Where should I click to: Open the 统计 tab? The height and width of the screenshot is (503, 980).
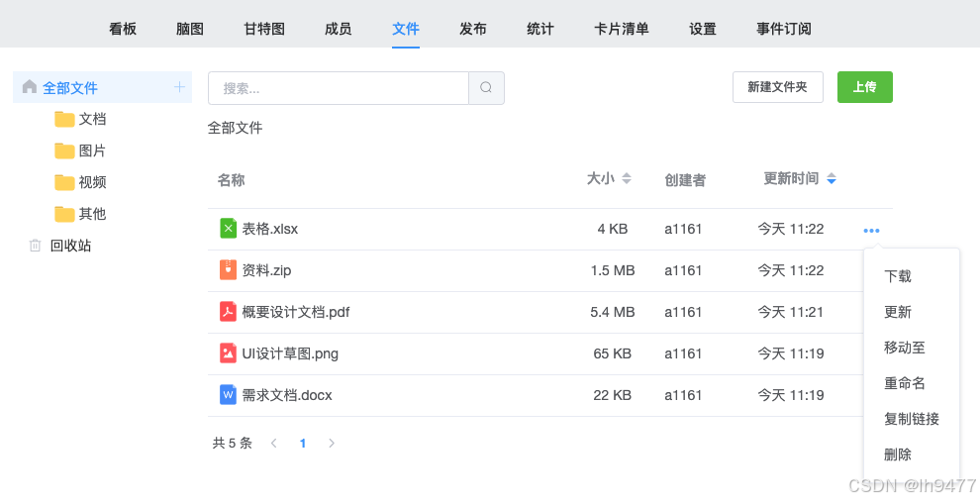tap(540, 29)
